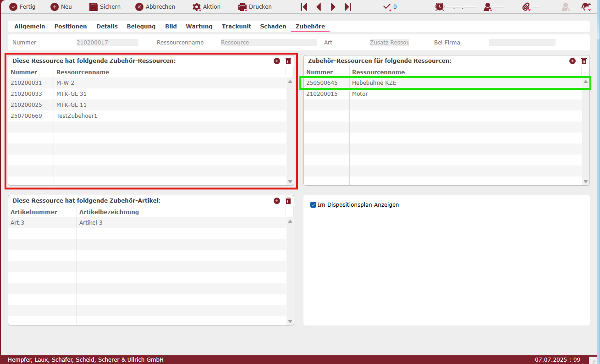Viewport: 600px width, 364px height.
Task: Create a new record with Neu
Action: tap(61, 7)
